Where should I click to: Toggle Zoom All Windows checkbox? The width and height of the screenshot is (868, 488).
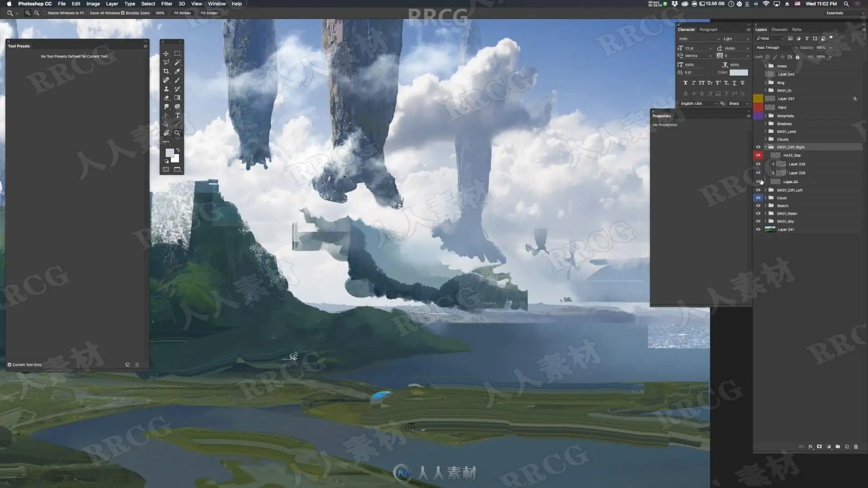pyautogui.click(x=87, y=13)
